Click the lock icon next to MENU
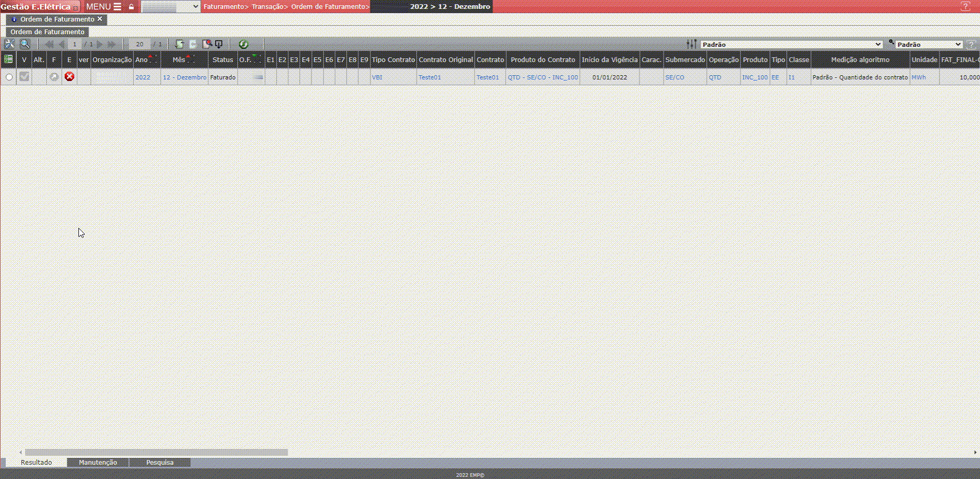The height and width of the screenshot is (479, 980). 132,7
